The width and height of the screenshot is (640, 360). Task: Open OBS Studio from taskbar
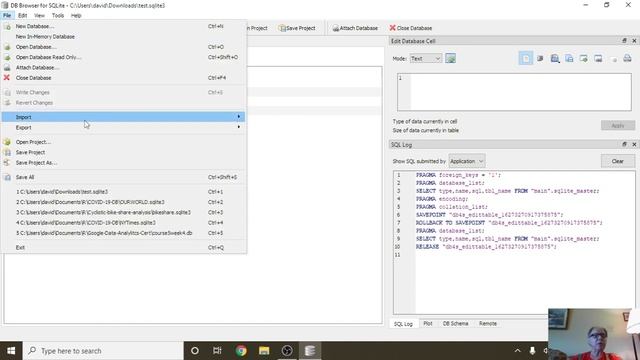coord(287,351)
